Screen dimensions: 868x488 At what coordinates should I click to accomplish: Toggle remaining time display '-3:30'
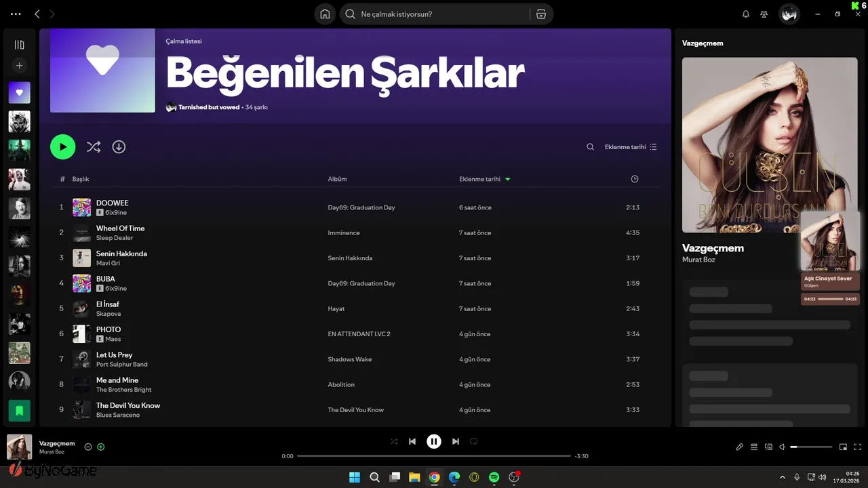pyautogui.click(x=582, y=456)
